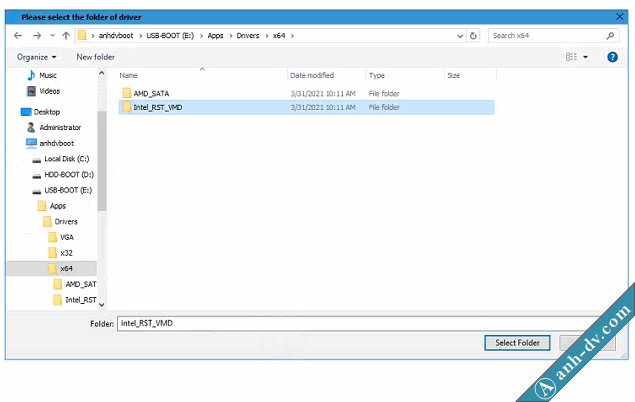Screen dimensions: 635x402
Task: Click USB-BOOT (E:) drive icon
Action: 36,191
